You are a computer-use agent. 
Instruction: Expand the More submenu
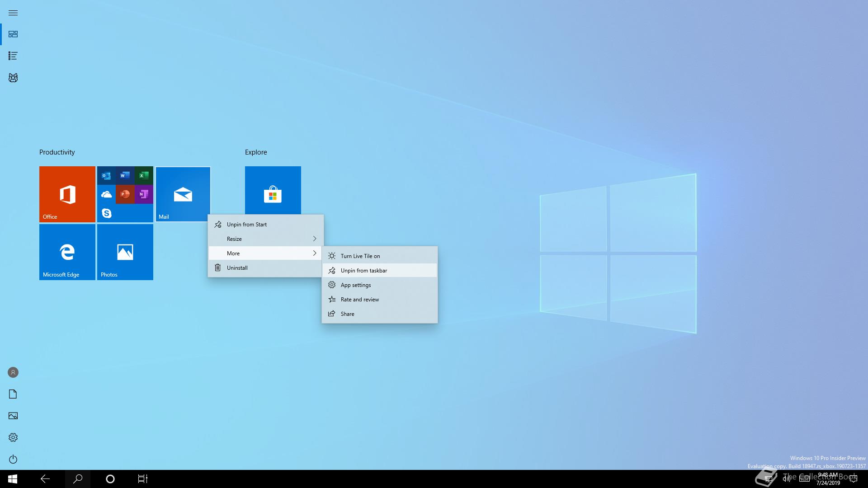click(x=266, y=253)
